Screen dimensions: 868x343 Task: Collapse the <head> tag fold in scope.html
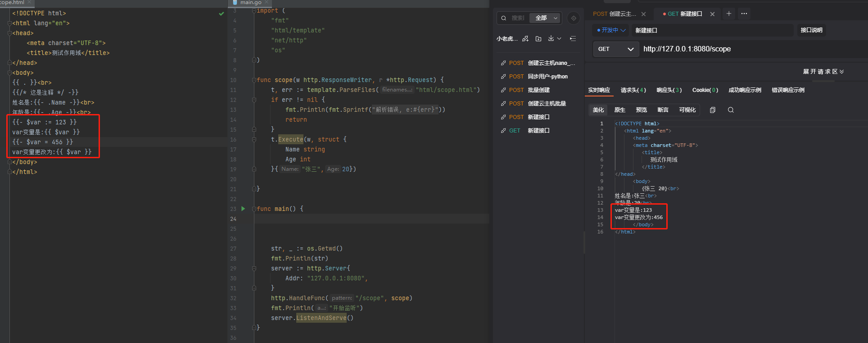pos(9,33)
